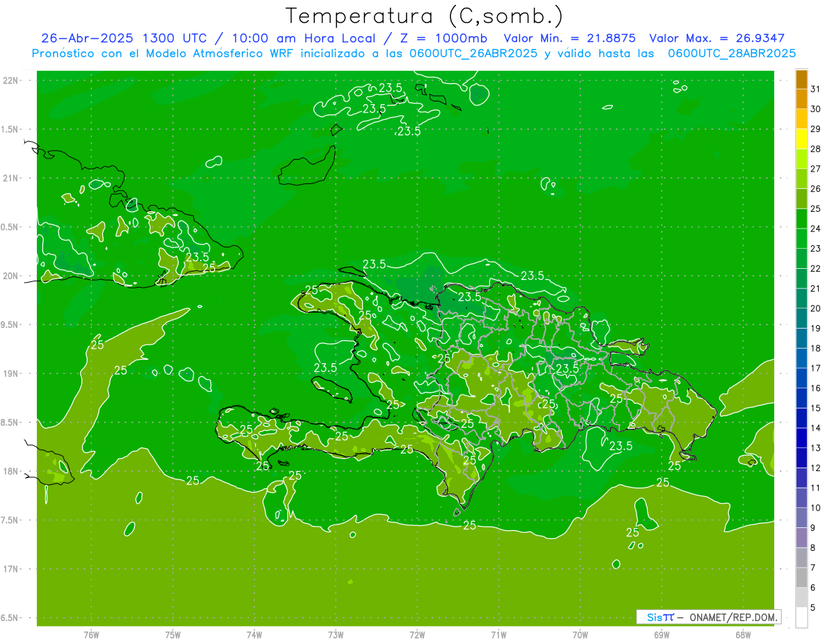Viewport: 834px width, 644px height.
Task: Click the '70W' longitude axis label
Action: (x=580, y=635)
